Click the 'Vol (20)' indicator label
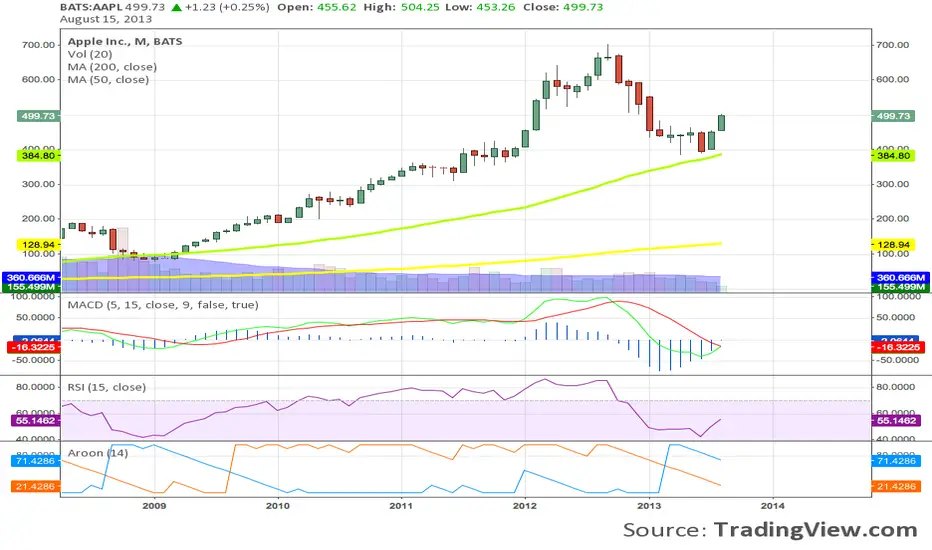The width and height of the screenshot is (932, 550). [x=90, y=54]
